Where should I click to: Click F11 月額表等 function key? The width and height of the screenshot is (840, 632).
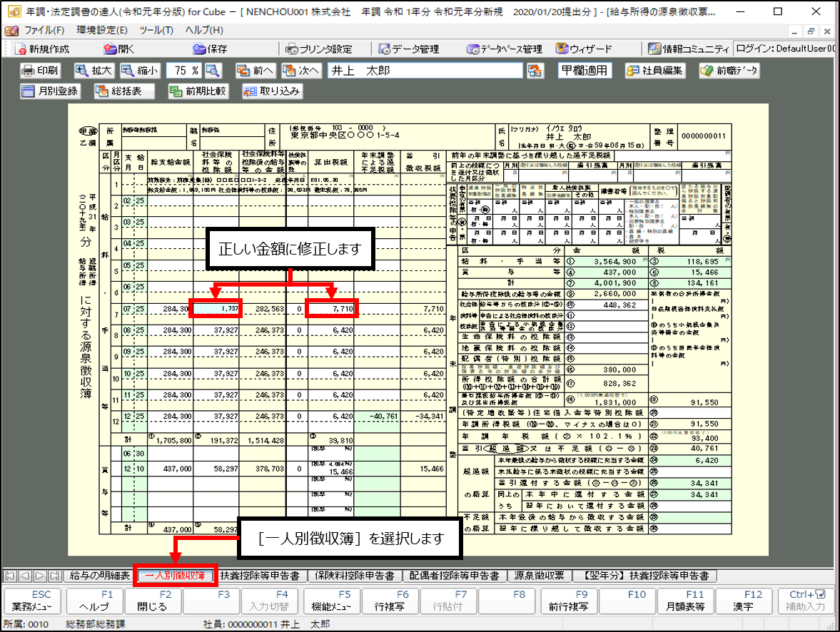click(686, 601)
